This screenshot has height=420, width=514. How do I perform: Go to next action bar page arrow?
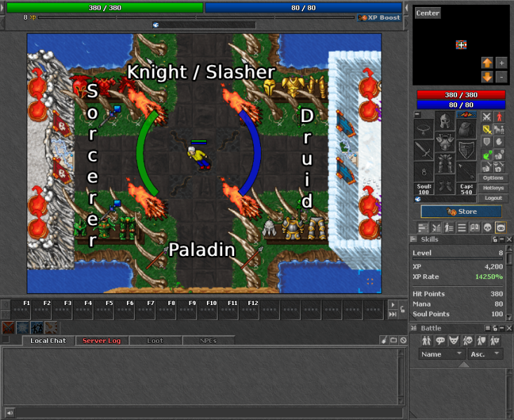(x=393, y=304)
